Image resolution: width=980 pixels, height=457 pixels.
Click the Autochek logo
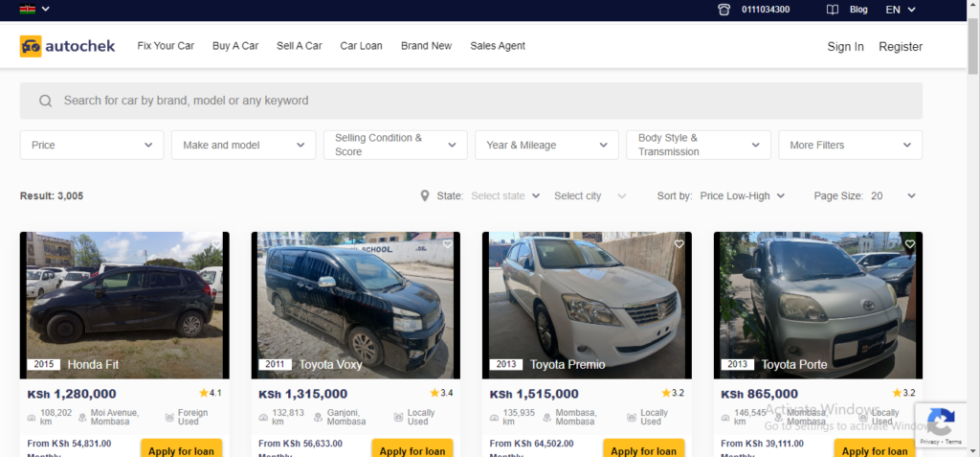pyautogui.click(x=68, y=46)
